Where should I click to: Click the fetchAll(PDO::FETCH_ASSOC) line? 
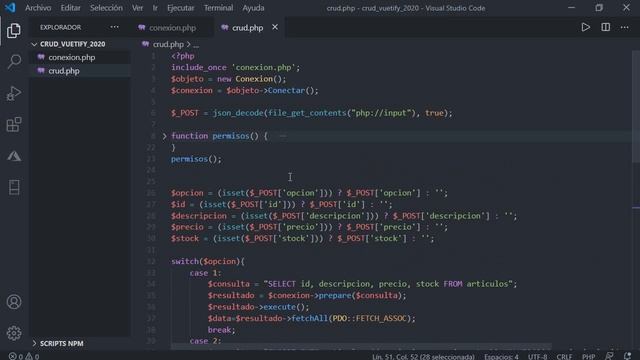coord(311,318)
